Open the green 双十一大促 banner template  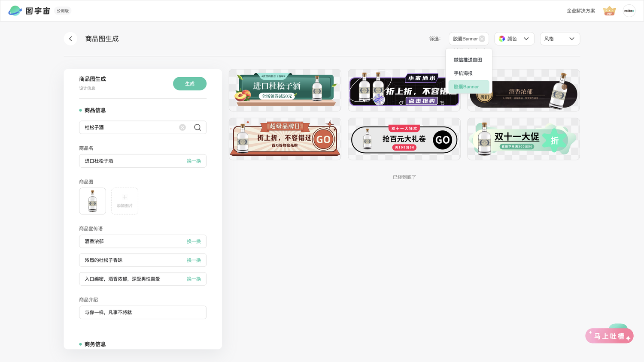tap(523, 139)
